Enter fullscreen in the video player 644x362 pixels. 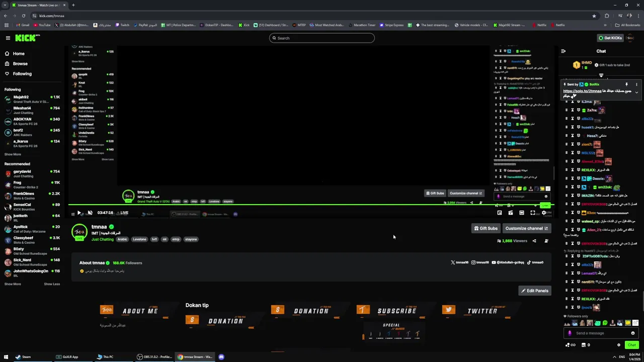pos(533,213)
